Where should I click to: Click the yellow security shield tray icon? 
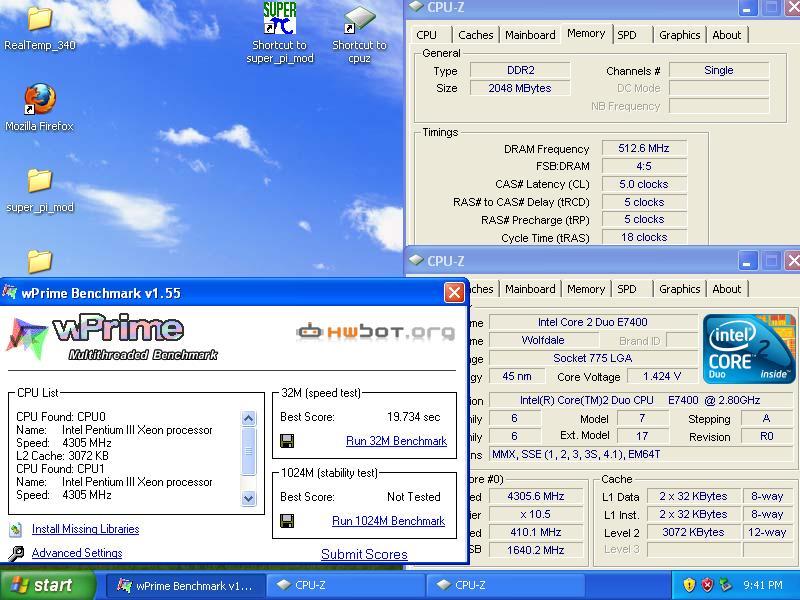tap(689, 585)
